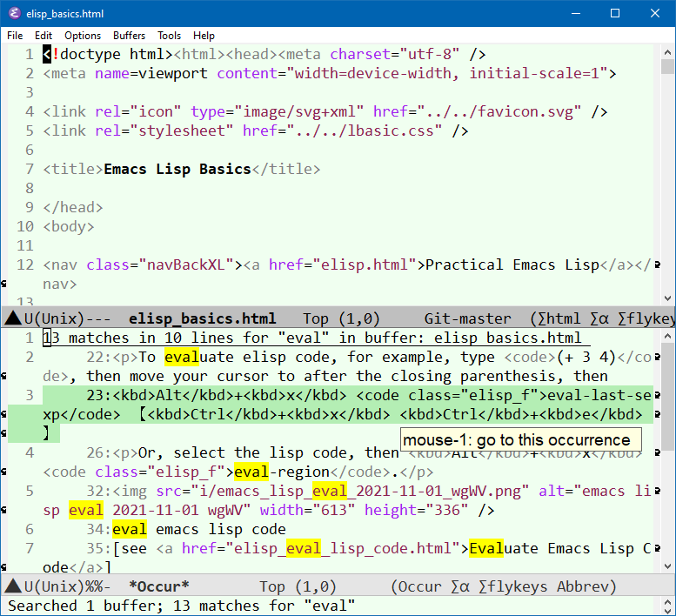Click upper scrollbar down arrow
Image resolution: width=676 pixels, height=616 pixels.
tap(668, 298)
